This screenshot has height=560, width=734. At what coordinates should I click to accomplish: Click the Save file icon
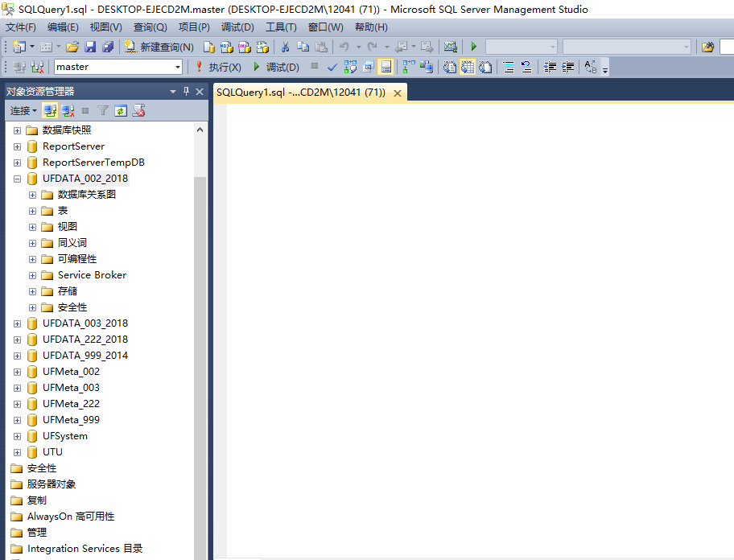90,47
